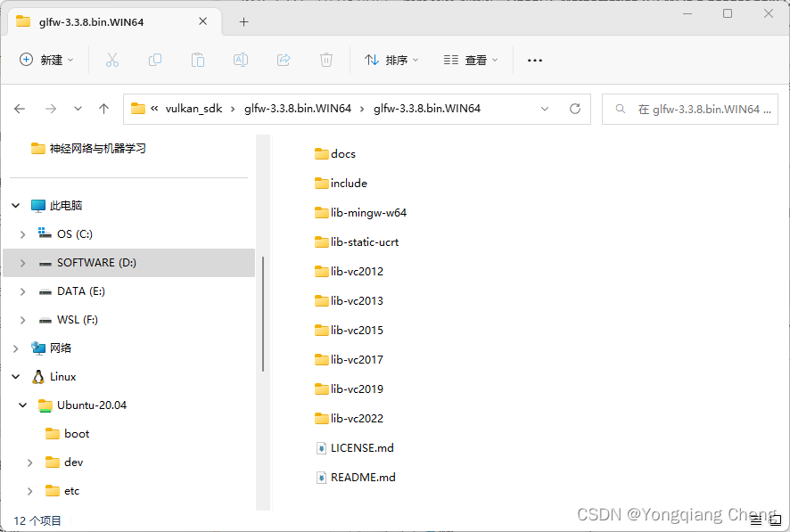Select the lib-mingw-w64 folder
790x532 pixels.
tap(360, 213)
